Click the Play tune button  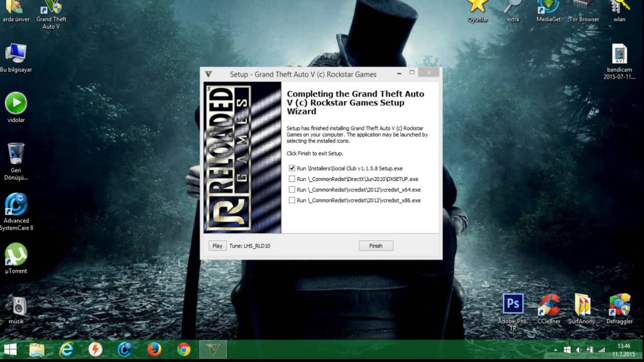pyautogui.click(x=217, y=246)
